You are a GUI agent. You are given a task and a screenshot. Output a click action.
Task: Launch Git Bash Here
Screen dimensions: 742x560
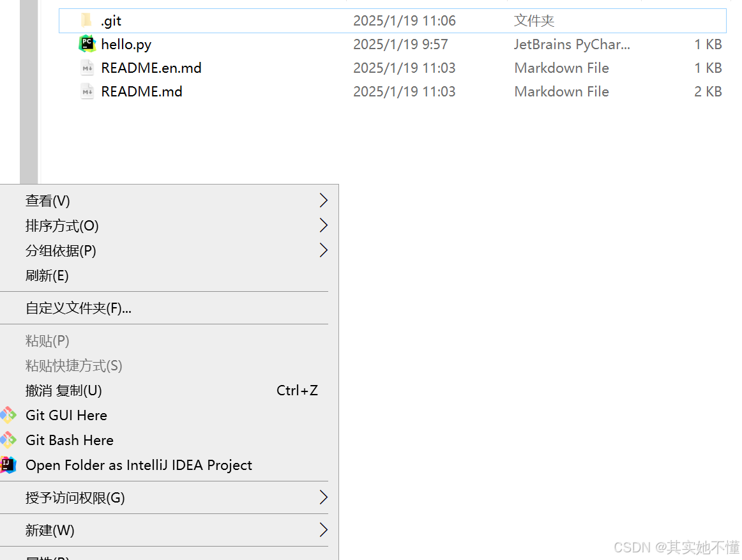coord(69,440)
